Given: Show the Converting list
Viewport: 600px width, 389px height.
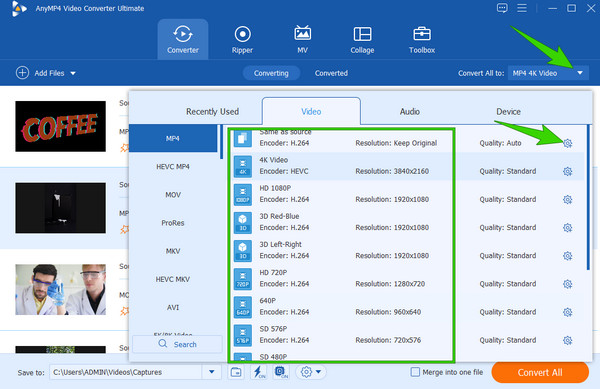Looking at the screenshot, I should (271, 73).
